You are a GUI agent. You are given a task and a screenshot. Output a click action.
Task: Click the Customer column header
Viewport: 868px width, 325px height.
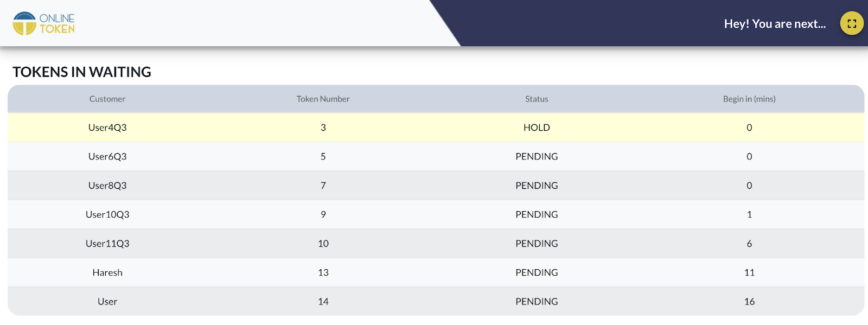(107, 99)
